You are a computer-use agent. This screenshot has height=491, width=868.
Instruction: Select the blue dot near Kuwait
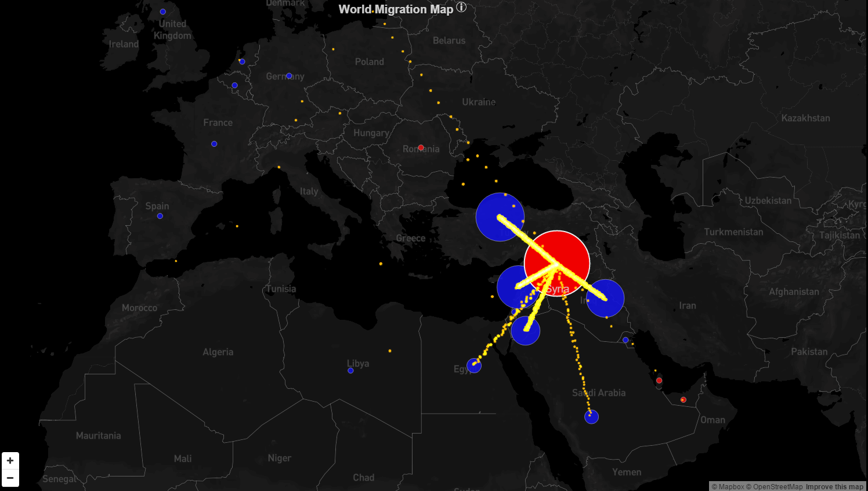point(625,340)
